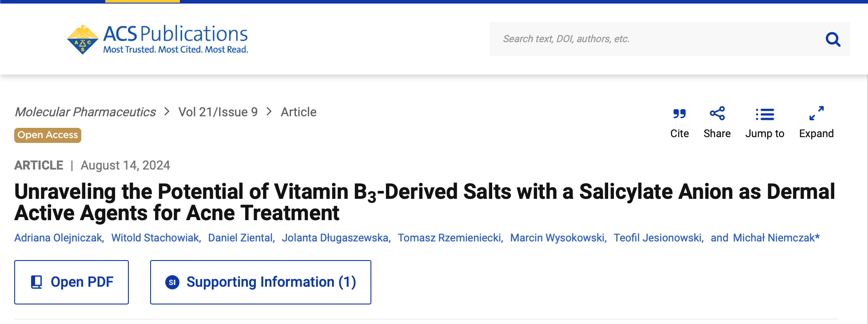View author Teofil Jesionowski
Screen dimensions: 868x324
(x=657, y=238)
